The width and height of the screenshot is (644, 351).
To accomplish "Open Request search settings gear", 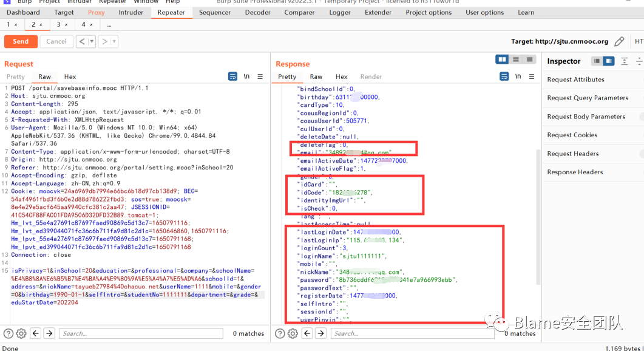I will pos(21,333).
